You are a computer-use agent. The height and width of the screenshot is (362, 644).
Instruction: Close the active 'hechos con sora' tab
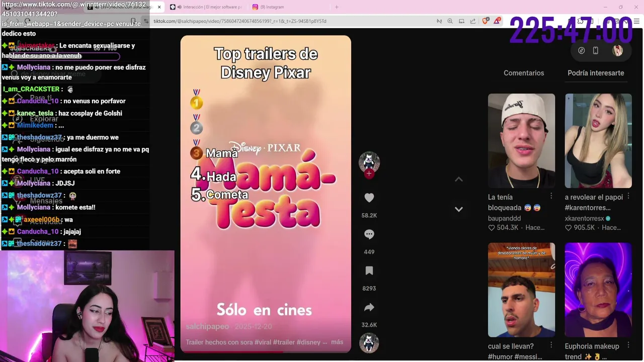pos(159,7)
